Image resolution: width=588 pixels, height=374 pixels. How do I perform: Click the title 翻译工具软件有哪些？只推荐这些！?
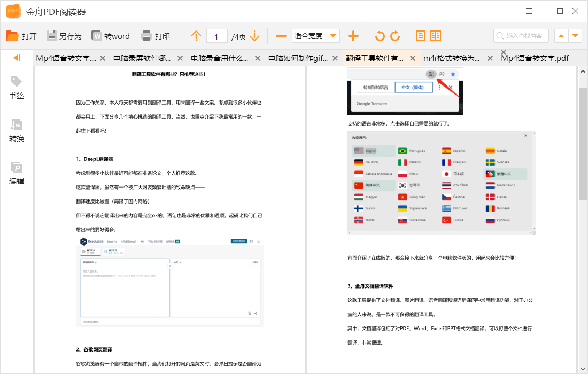(x=169, y=74)
